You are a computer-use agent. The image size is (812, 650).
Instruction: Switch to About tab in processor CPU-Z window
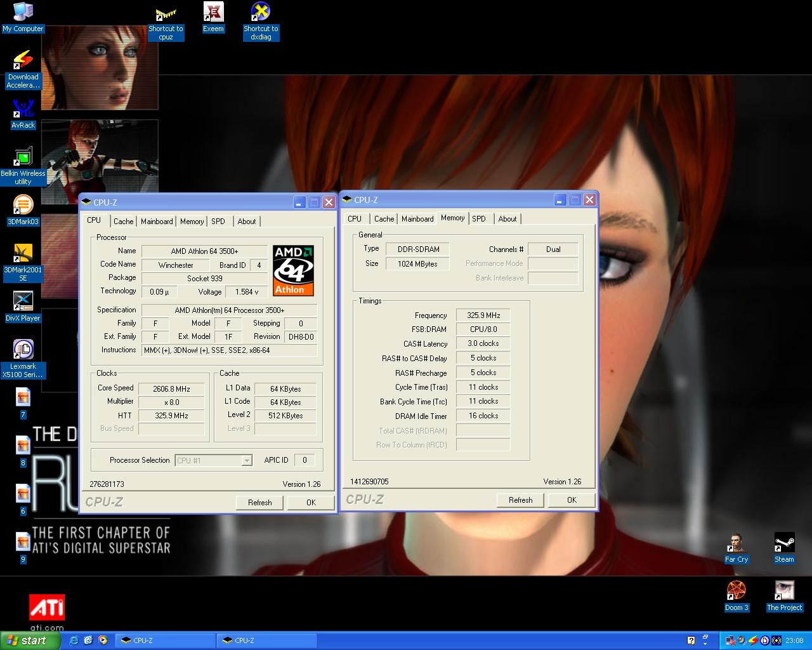(x=247, y=222)
